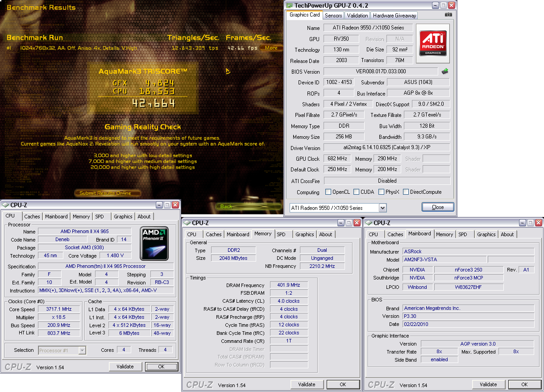This screenshot has height=392, width=544.
Task: Click title bar icon of CPU-Z Memory window
Action: point(187,223)
